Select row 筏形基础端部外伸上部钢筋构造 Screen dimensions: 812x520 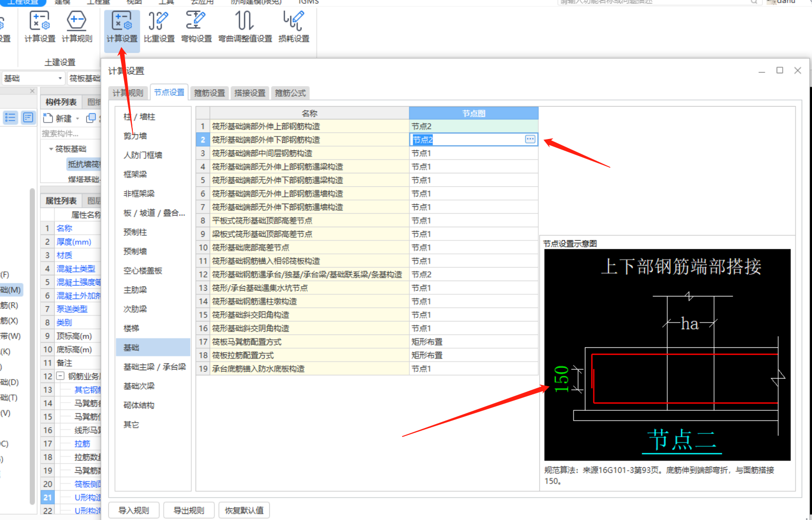tap(309, 126)
